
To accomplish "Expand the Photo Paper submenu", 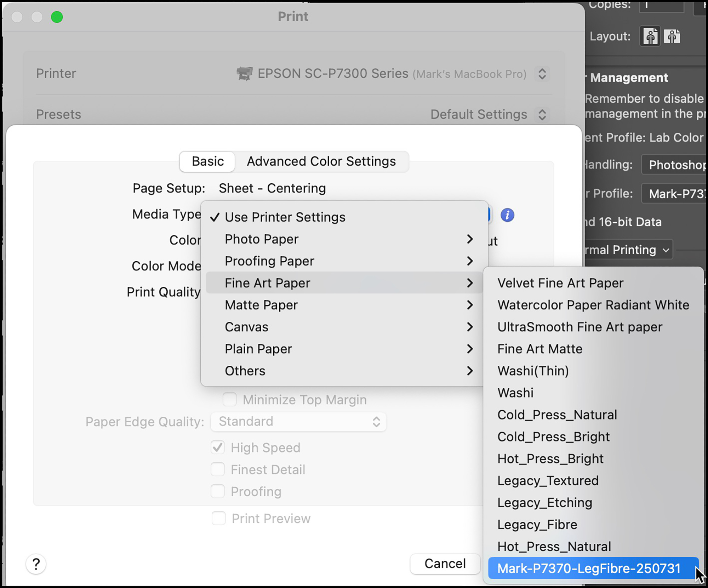I will pyautogui.click(x=344, y=239).
